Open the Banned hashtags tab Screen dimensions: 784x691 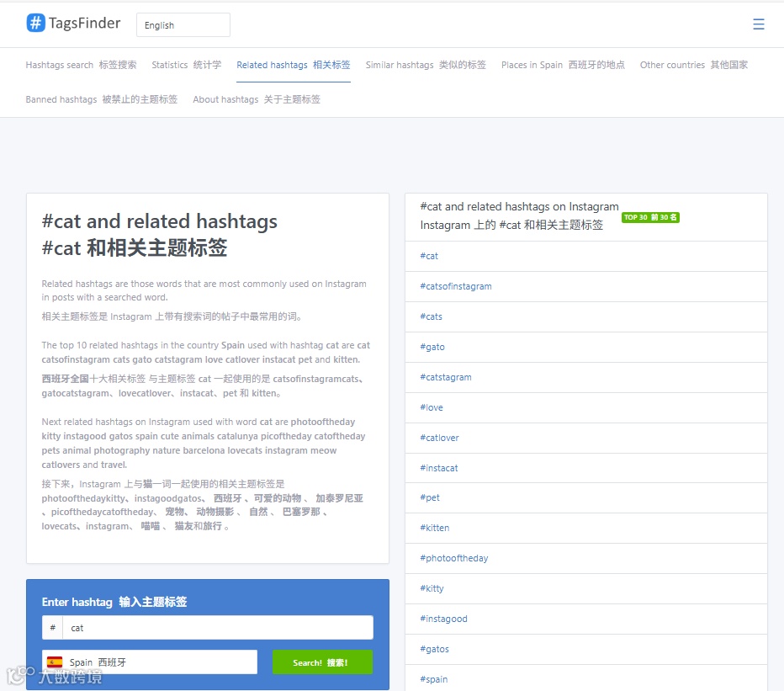102,99
